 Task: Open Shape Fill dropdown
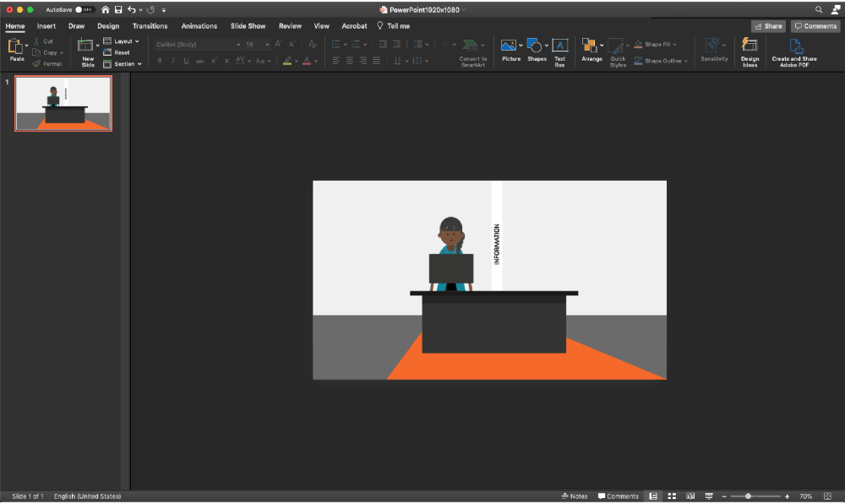coord(656,44)
